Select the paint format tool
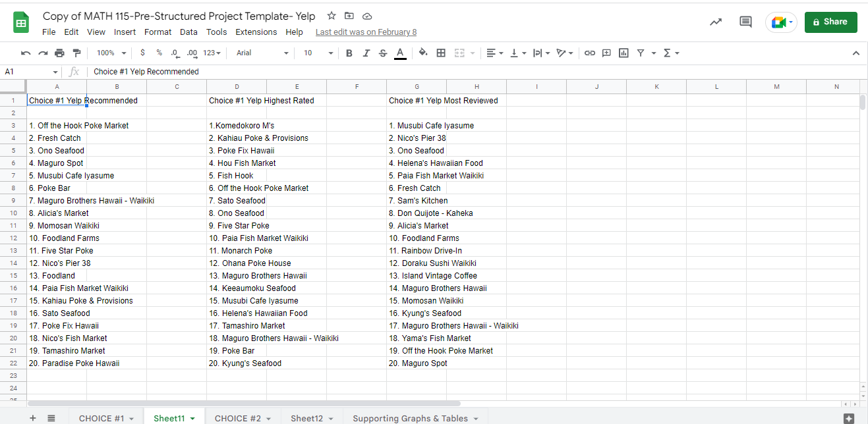This screenshot has width=868, height=424. coord(76,53)
